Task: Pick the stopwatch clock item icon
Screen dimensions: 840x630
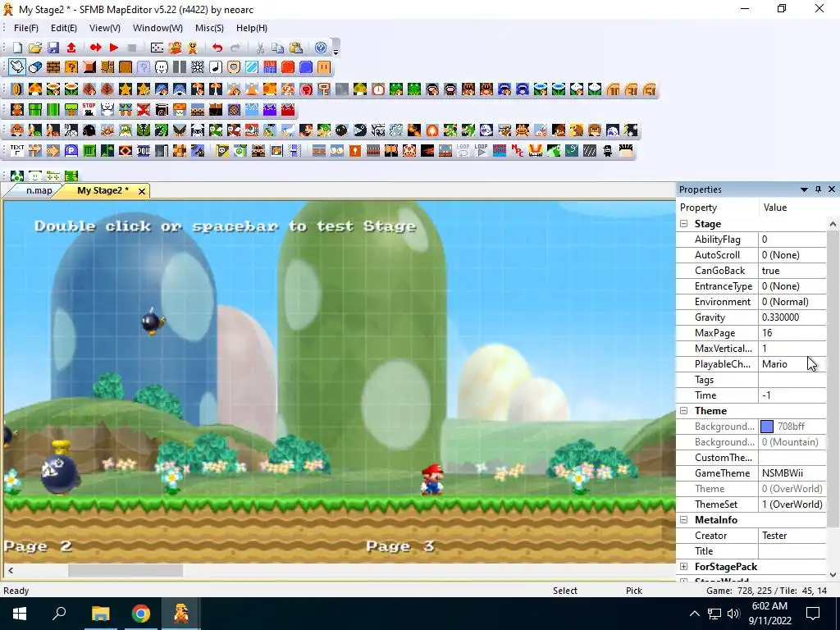Action: [378, 89]
